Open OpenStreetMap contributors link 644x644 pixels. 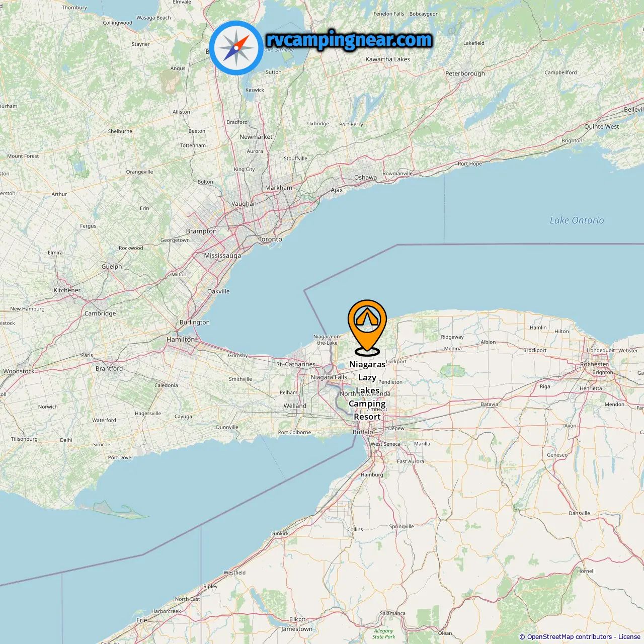click(x=569, y=637)
